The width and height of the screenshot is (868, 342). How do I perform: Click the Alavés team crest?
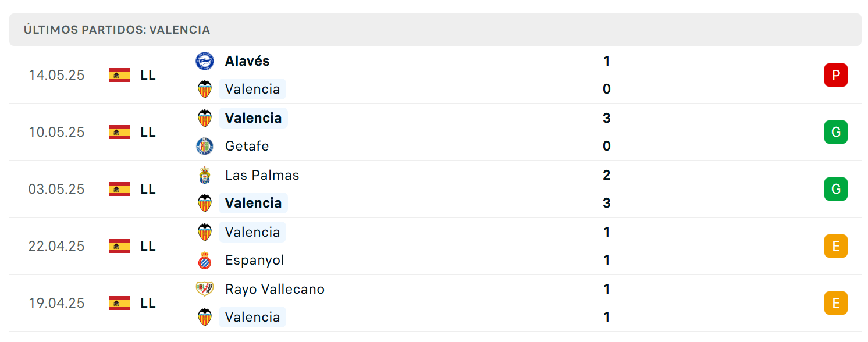click(205, 61)
